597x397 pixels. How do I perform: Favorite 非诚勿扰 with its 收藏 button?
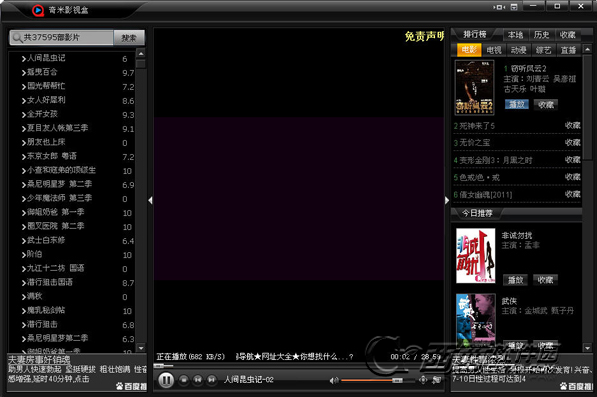pyautogui.click(x=545, y=280)
